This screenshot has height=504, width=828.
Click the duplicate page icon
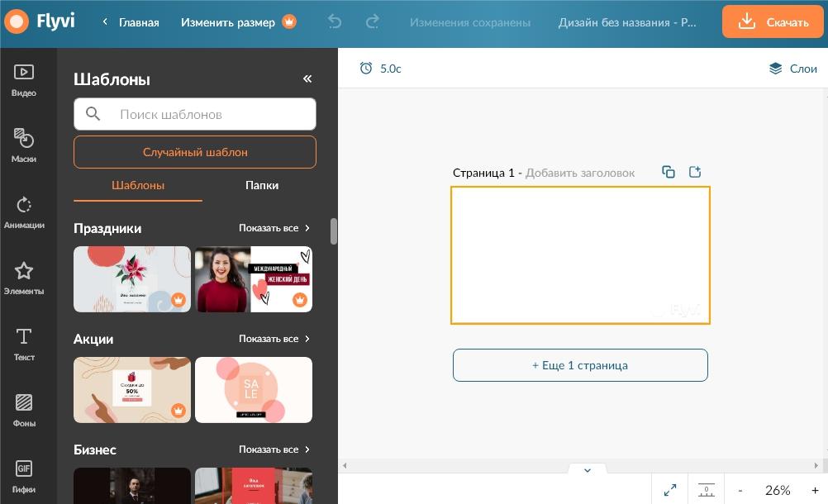click(669, 172)
